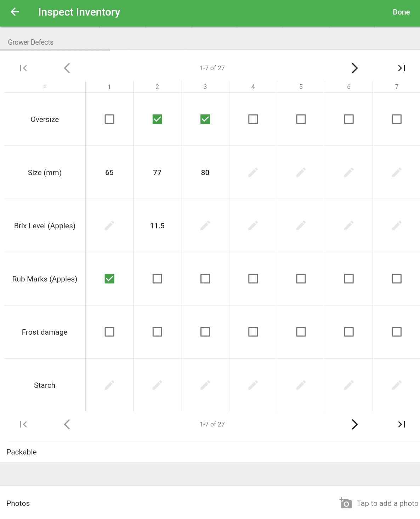Edit Starch value for sample 1
Image resolution: width=420 pixels, height=519 pixels.
(109, 385)
